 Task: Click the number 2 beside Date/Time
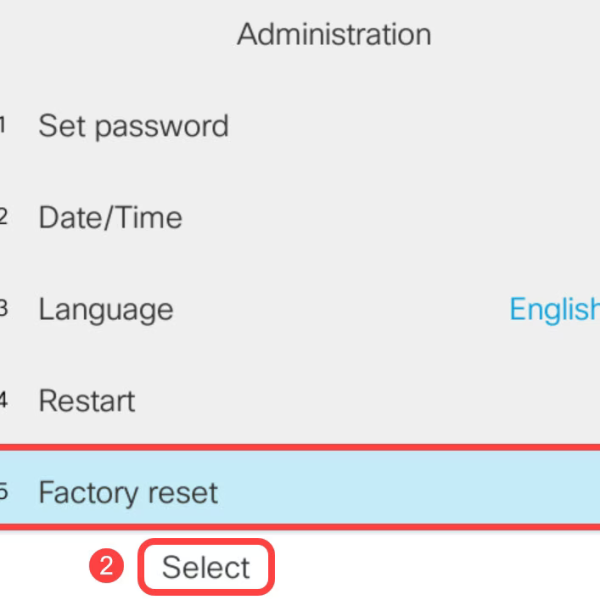(3, 216)
